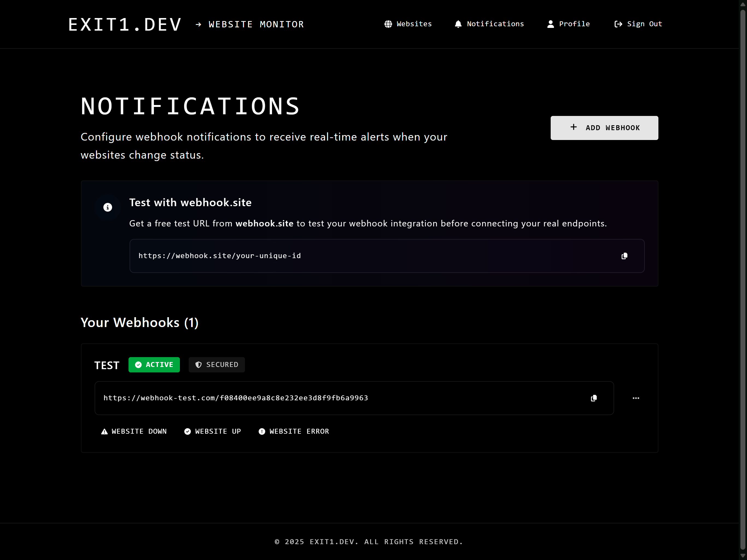Toggle the WEBSITE DOWN event trigger
The height and width of the screenshot is (560, 747).
click(x=134, y=431)
